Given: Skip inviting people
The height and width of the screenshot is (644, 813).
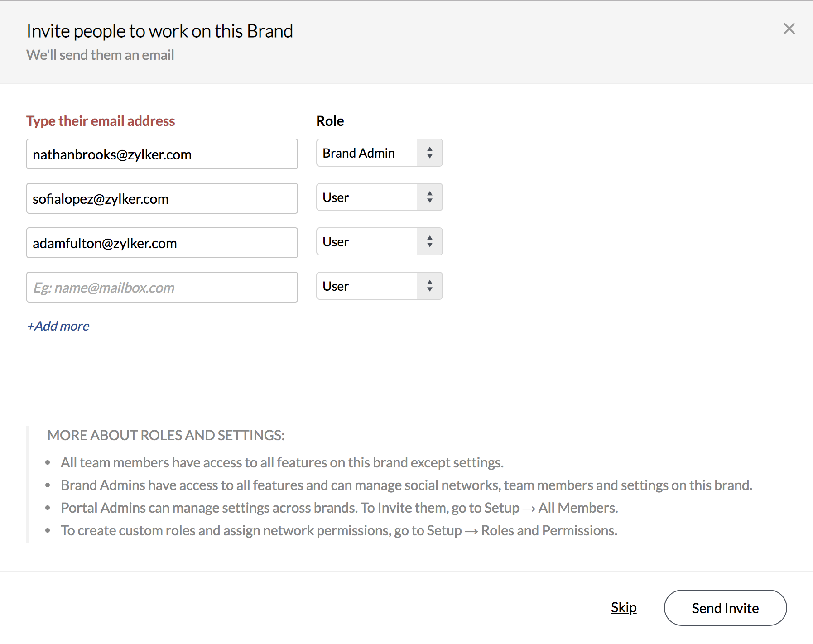Looking at the screenshot, I should coord(624,608).
